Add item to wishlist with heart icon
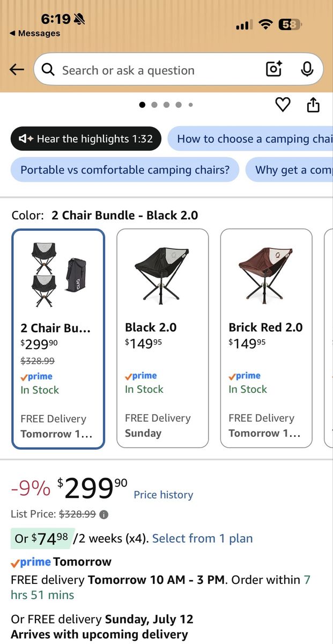333x644 pixels. 283,105
